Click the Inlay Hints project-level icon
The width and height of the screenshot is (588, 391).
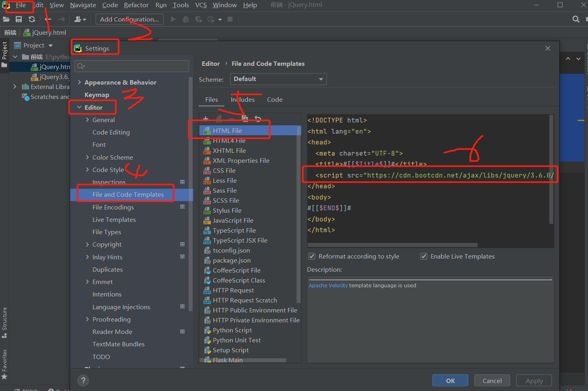183,257
